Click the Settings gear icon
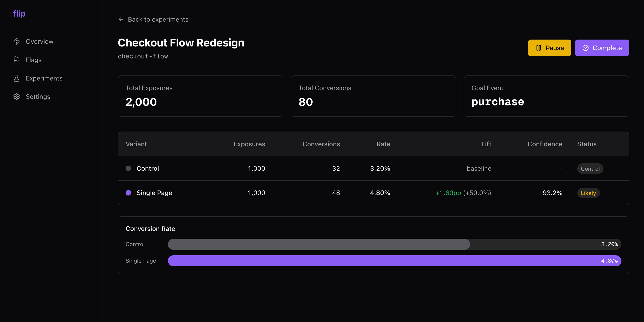This screenshot has width=644, height=322. coord(17,97)
